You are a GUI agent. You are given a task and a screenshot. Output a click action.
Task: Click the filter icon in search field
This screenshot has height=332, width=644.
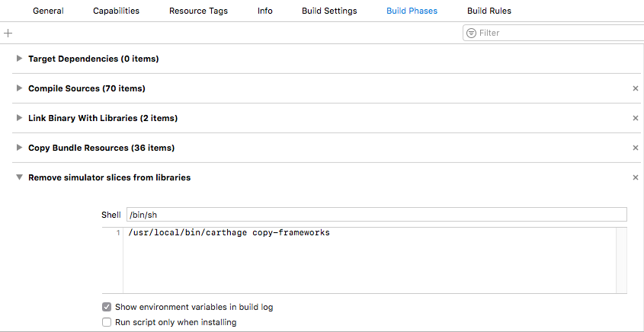[471, 34]
